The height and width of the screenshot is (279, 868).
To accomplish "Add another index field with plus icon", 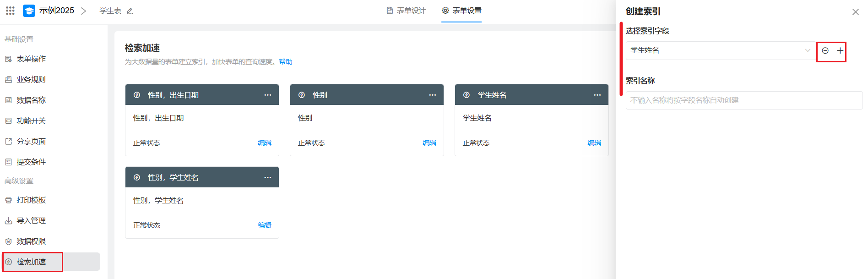I will pos(840,51).
